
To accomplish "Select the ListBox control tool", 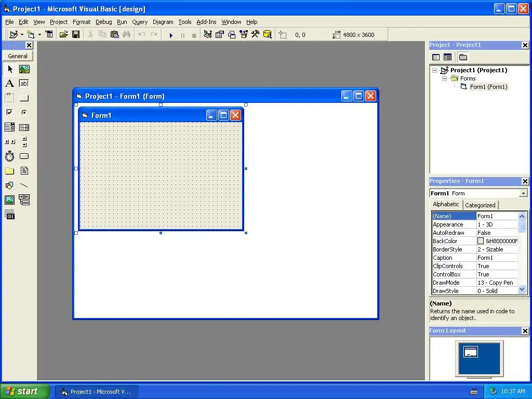I will coord(24,127).
